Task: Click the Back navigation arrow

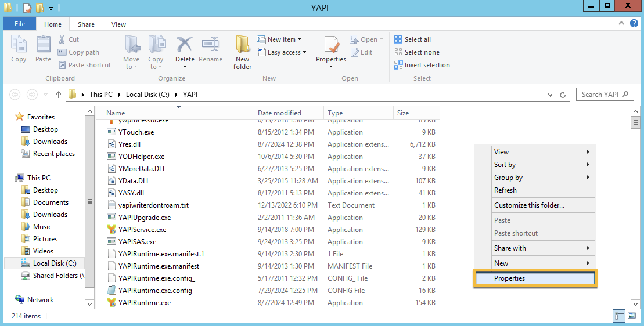Action: tap(15, 95)
